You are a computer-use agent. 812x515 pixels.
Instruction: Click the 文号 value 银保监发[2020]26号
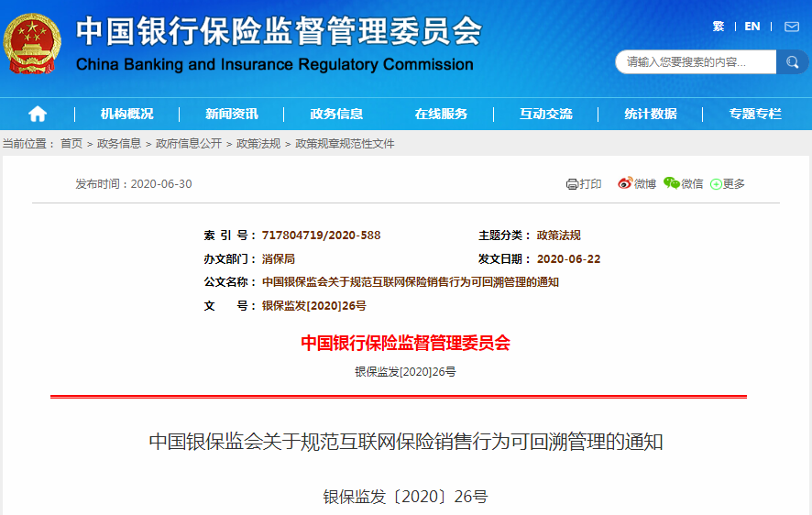313,305
